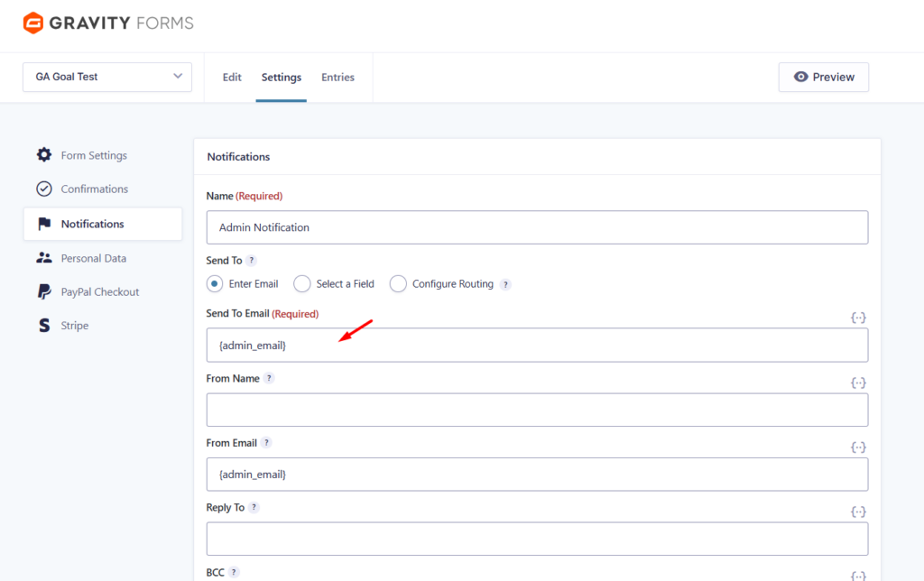924x581 pixels.
Task: Show help tooltip for From Name
Action: (269, 378)
